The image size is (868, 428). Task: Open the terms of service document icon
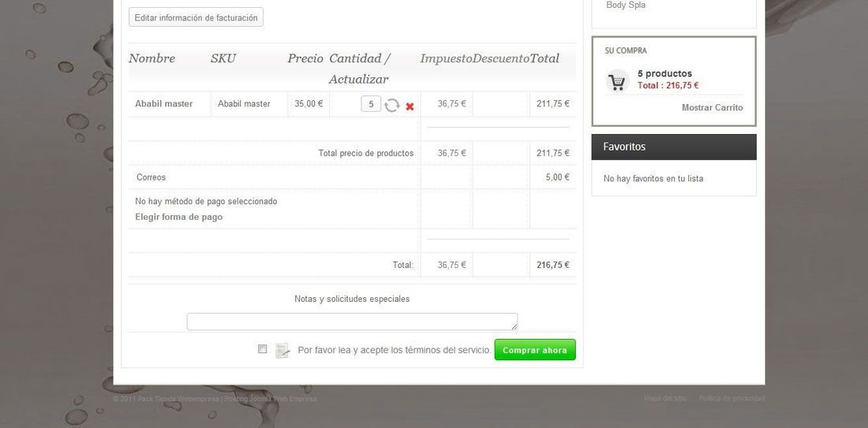pos(282,350)
